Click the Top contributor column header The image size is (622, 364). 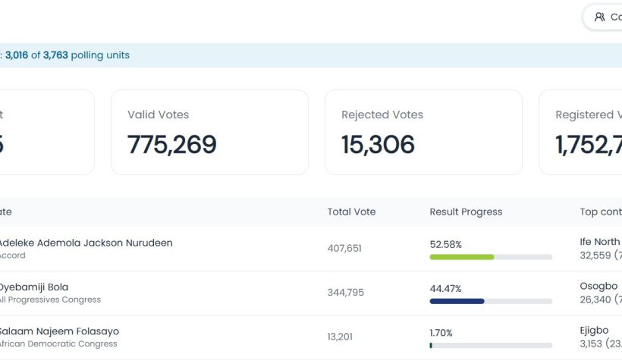pyautogui.click(x=601, y=212)
